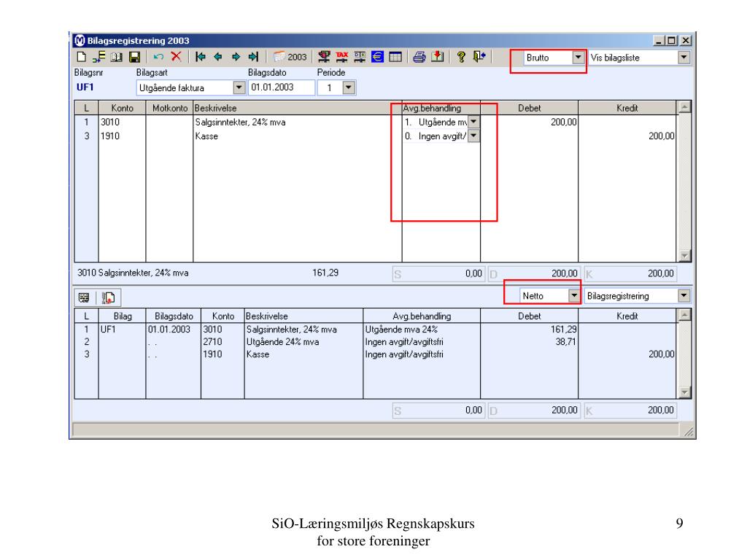Open the Netto dropdown
This screenshot has width=747, height=560.
pos(574,296)
